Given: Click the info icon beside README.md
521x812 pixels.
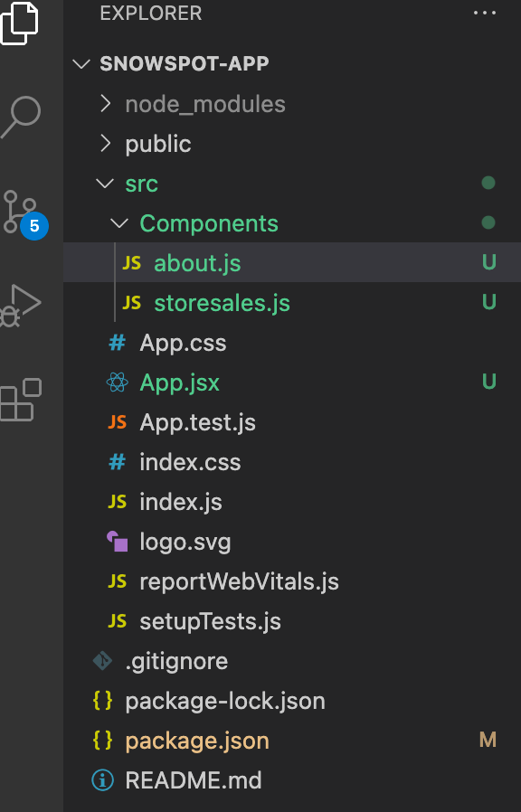Looking at the screenshot, I should tap(102, 779).
